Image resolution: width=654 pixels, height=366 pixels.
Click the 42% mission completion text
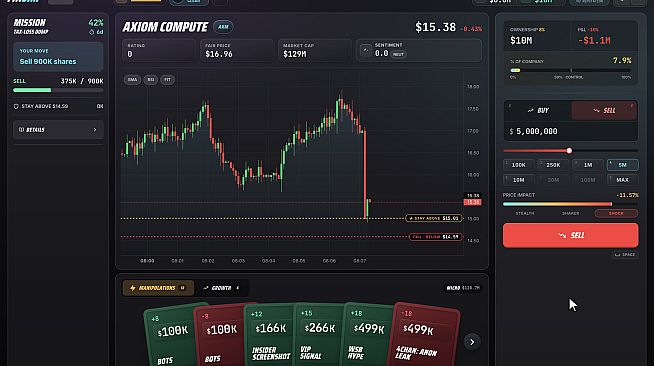click(96, 23)
